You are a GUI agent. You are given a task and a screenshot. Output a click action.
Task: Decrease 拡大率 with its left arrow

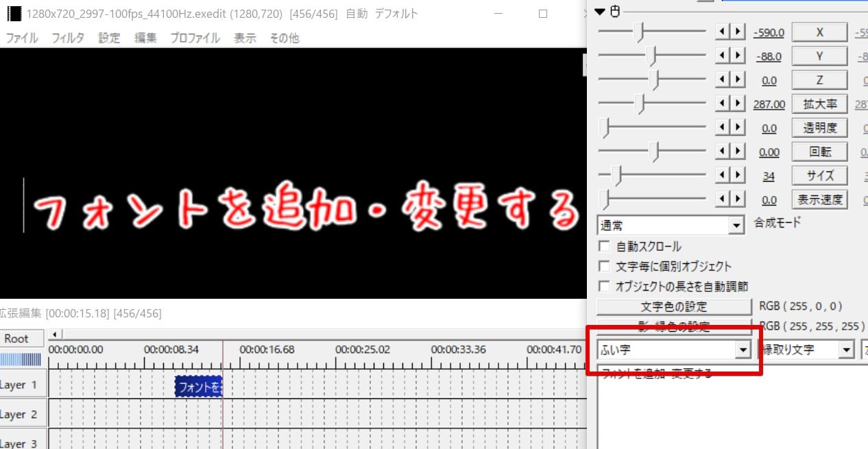click(722, 104)
